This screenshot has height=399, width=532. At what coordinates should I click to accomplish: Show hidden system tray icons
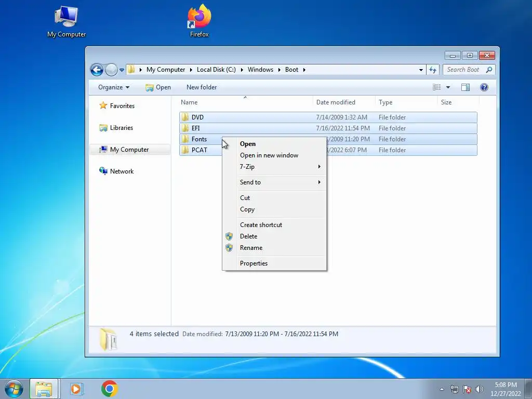click(442, 390)
